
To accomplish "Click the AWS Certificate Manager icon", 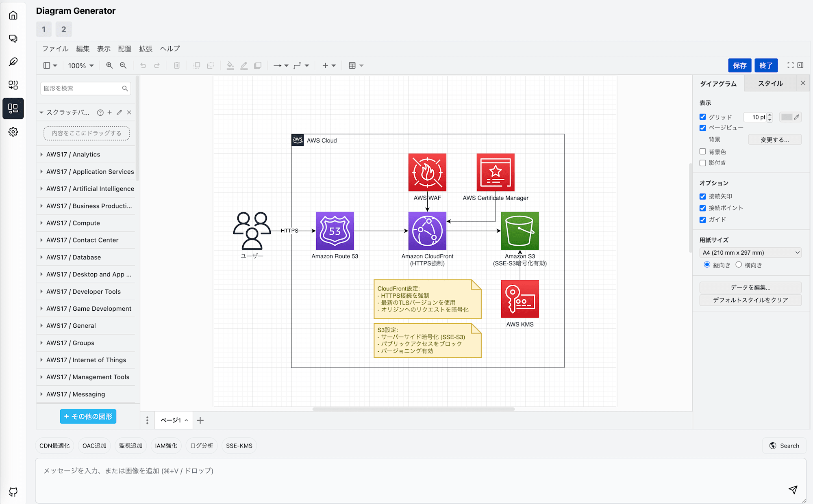I will (x=495, y=173).
